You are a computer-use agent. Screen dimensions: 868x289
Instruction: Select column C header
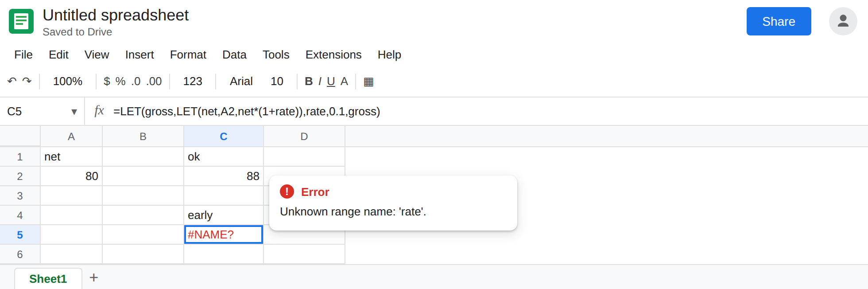click(224, 137)
